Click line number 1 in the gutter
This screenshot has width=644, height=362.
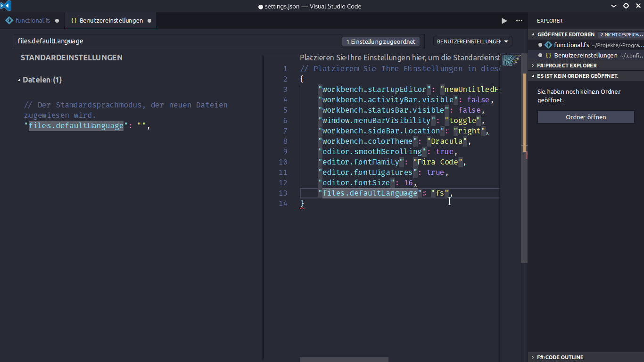coord(285,69)
